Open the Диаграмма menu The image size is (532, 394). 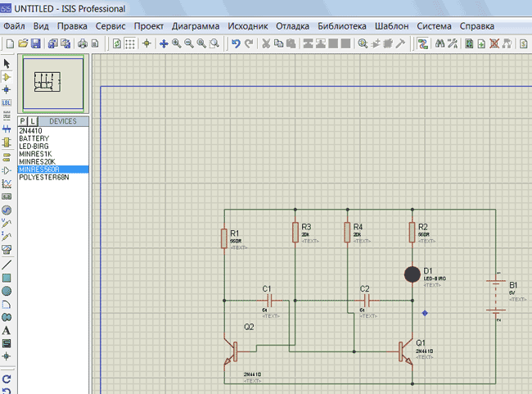(196, 26)
